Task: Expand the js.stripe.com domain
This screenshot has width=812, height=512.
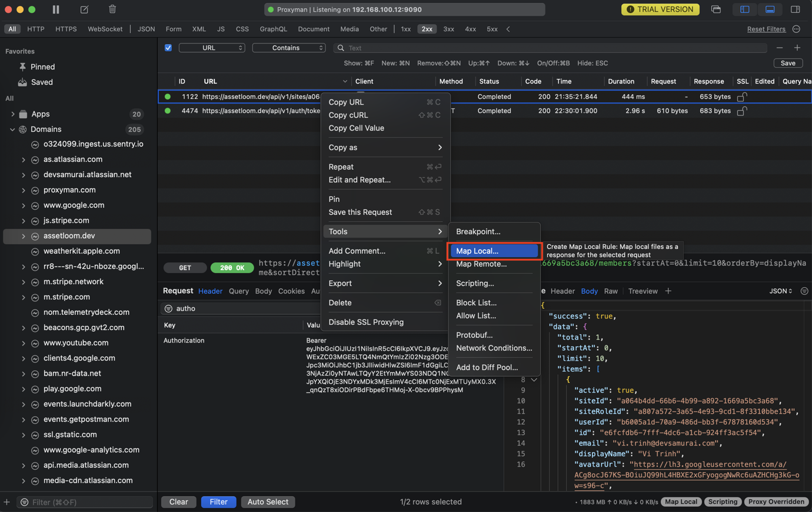Action: click(x=24, y=221)
